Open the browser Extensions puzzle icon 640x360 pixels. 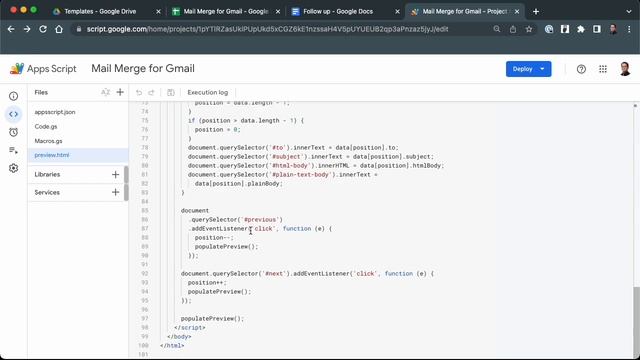(581, 29)
